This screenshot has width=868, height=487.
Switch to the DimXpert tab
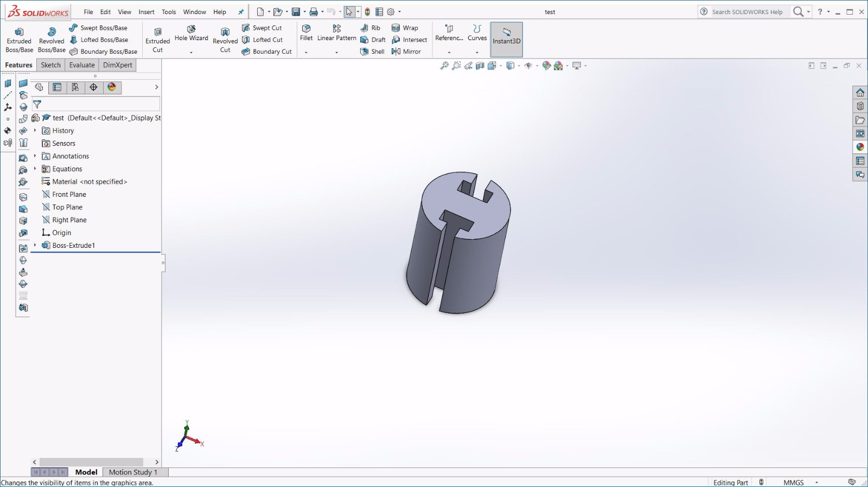coord(118,65)
